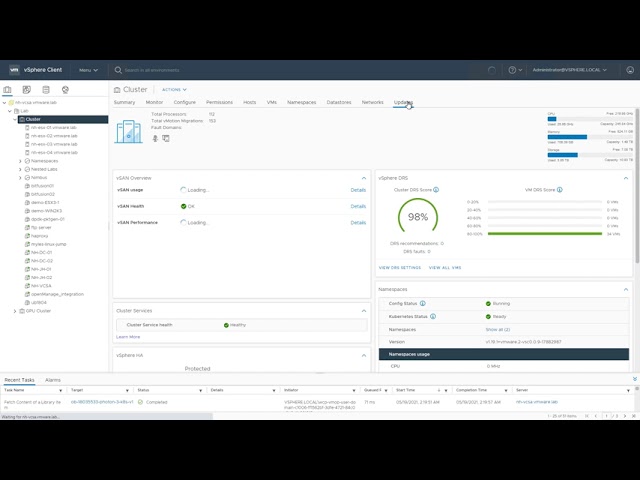Click the Cluster DRS Score info icon
640x480 pixels.
coord(436,189)
